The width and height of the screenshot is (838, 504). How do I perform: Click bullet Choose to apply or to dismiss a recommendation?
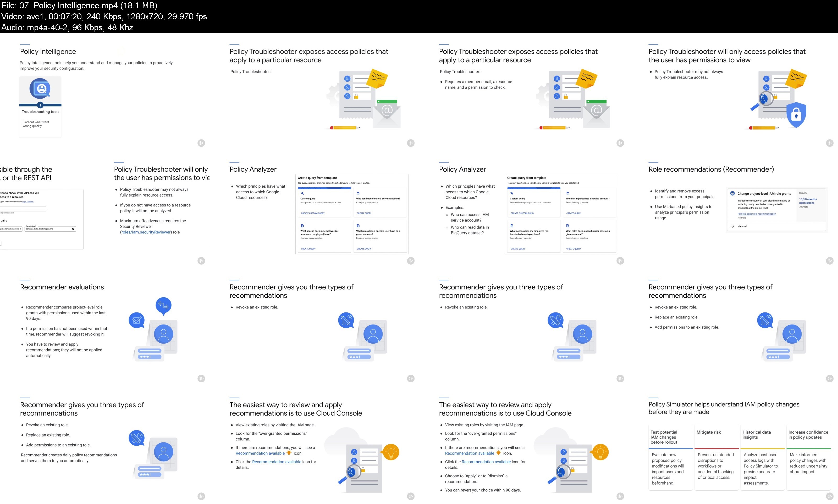click(x=476, y=479)
